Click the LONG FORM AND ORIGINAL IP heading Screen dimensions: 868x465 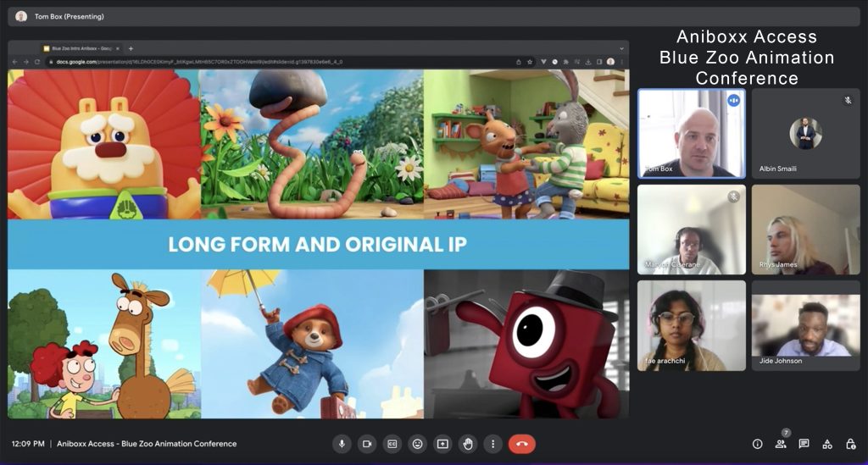click(317, 245)
